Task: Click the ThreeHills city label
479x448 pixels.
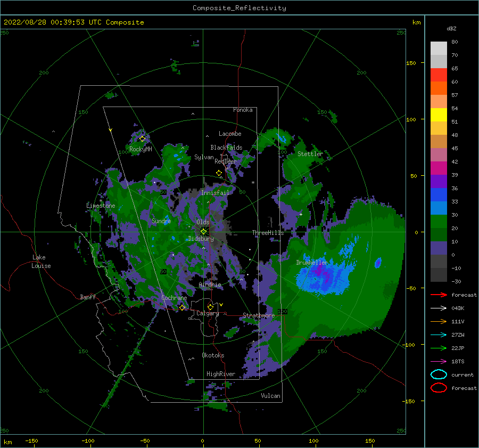Action: coord(268,233)
